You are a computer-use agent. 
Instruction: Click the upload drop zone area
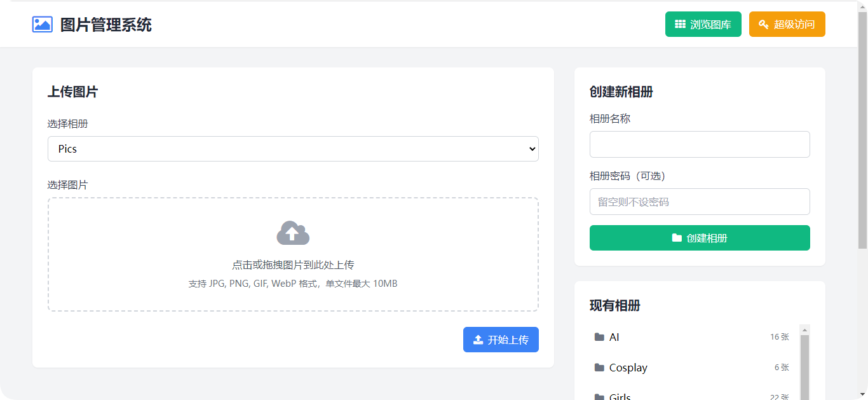pos(292,254)
